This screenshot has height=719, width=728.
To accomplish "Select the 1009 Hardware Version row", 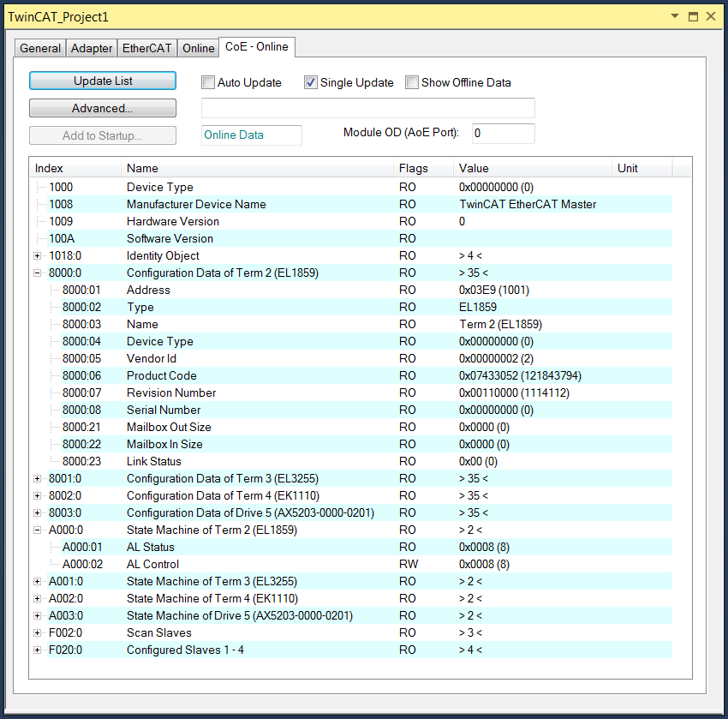I will 360,222.
